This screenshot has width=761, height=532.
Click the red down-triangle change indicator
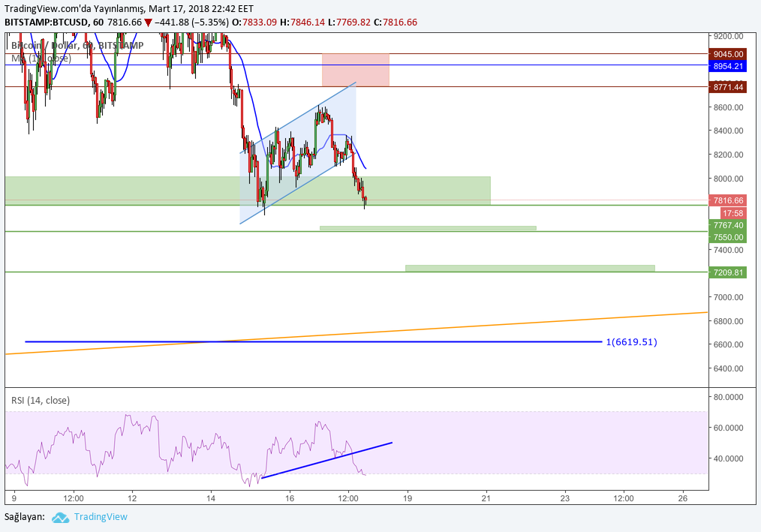pyautogui.click(x=148, y=23)
